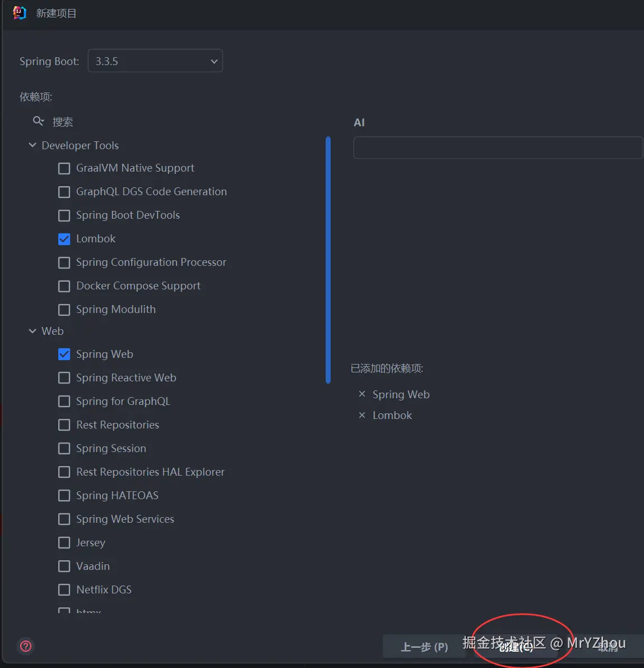644x668 pixels.
Task: Check Spring Configuration Processor
Action: (x=64, y=262)
